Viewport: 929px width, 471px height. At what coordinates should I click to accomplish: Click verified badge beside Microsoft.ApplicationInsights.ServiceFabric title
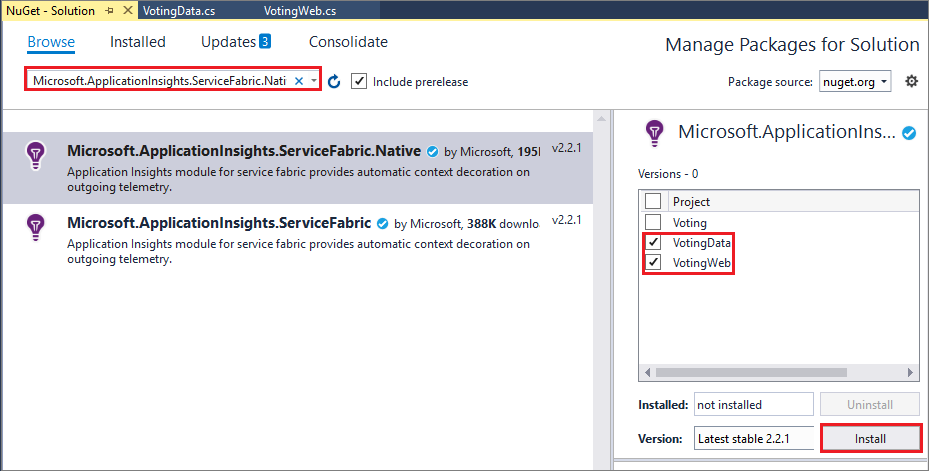click(x=383, y=223)
